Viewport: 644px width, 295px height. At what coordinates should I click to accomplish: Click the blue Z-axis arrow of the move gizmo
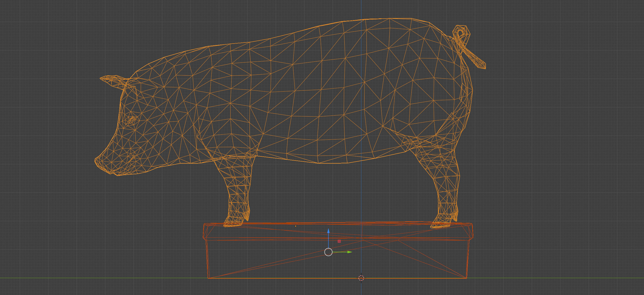coord(328,231)
